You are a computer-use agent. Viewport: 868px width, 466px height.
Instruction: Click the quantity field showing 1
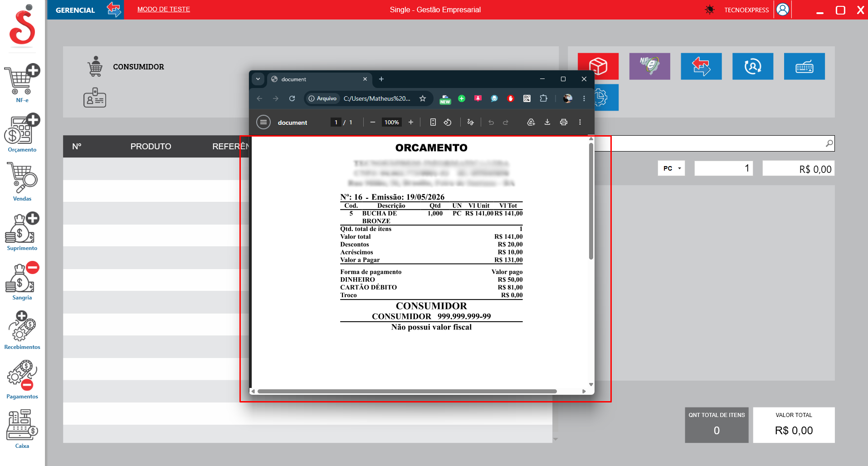pos(724,168)
